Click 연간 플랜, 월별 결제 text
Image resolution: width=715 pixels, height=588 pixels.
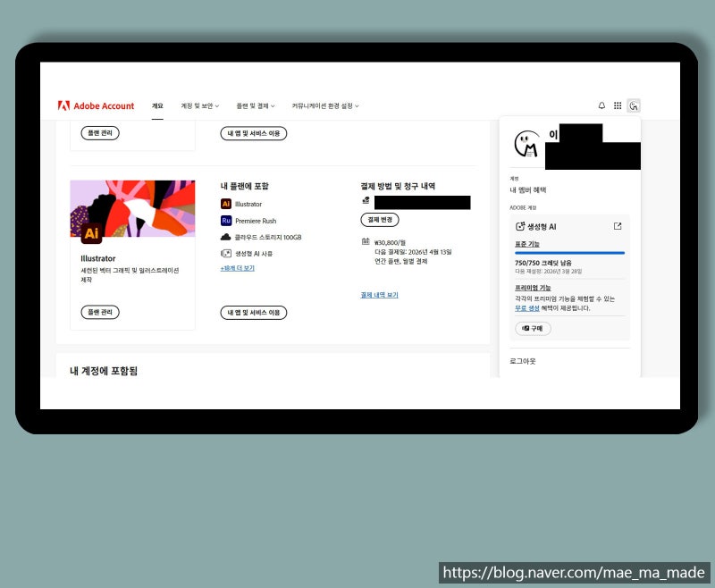(400, 261)
